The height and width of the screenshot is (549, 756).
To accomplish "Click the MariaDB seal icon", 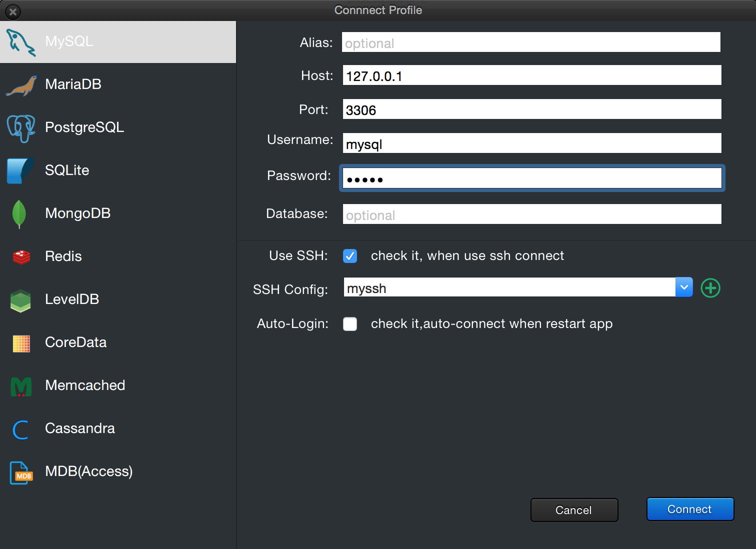I will tap(21, 85).
